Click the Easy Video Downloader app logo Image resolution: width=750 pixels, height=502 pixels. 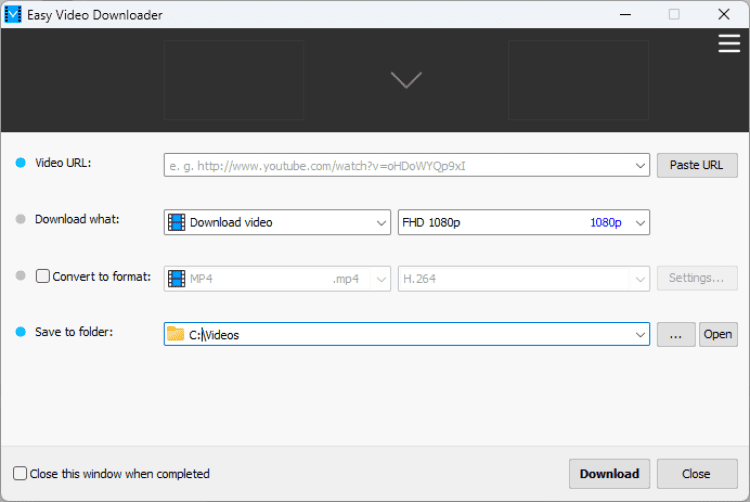click(13, 14)
